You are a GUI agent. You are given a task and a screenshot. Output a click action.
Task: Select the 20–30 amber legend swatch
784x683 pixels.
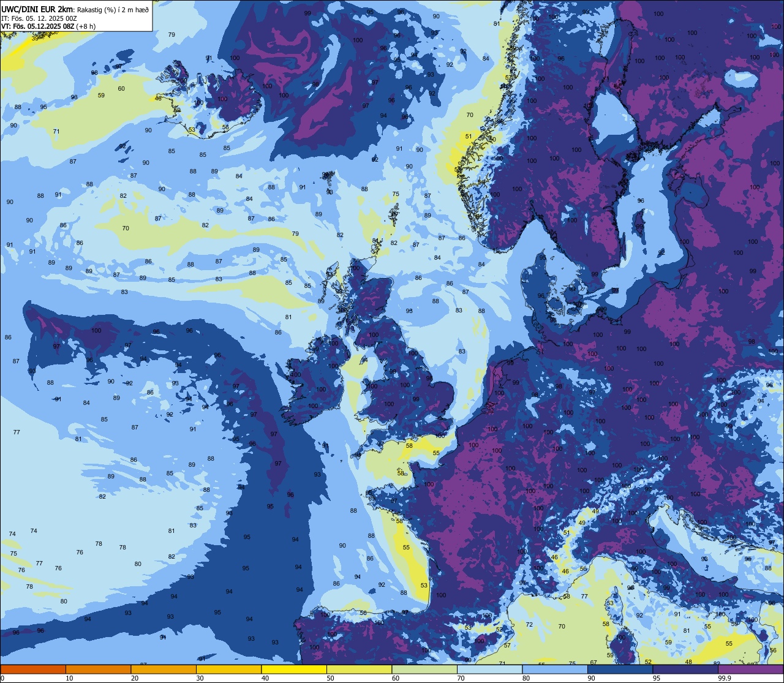coord(164,669)
